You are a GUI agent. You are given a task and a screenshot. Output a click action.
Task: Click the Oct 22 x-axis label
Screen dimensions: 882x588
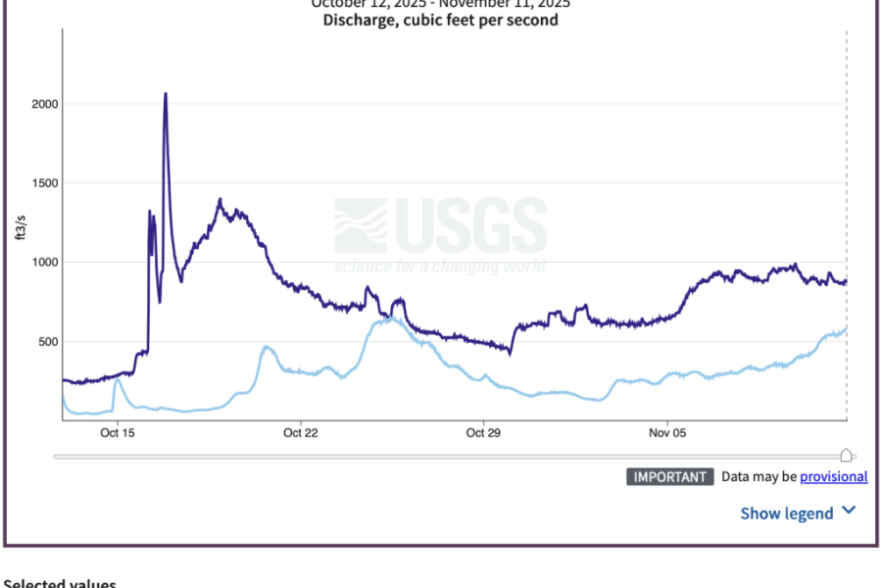coord(301,432)
